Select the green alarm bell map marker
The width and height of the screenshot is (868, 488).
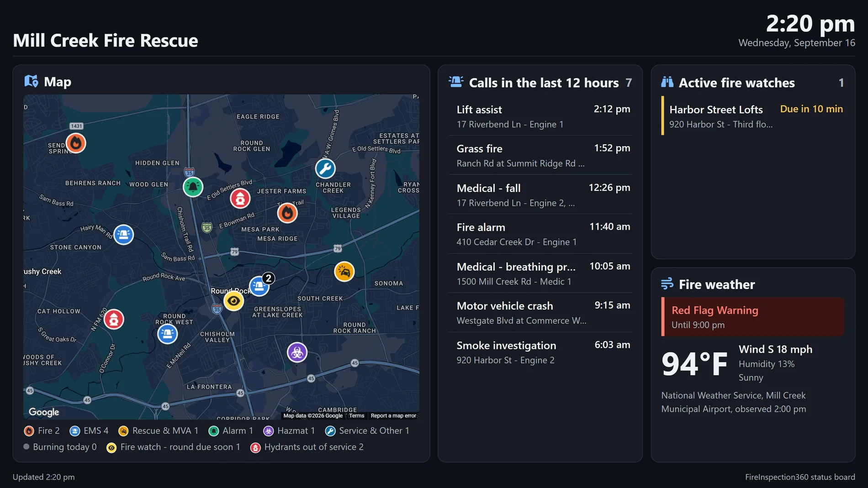pyautogui.click(x=193, y=187)
